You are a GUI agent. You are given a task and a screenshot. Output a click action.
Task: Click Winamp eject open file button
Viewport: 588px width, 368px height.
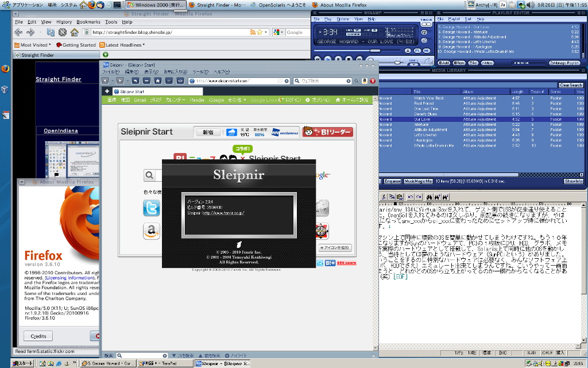pyautogui.click(x=408, y=51)
